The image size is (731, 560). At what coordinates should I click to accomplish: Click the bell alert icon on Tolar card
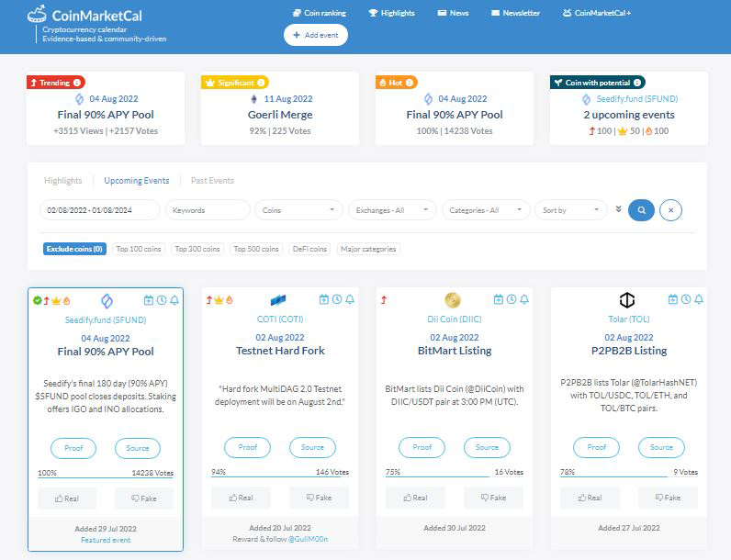(x=698, y=299)
